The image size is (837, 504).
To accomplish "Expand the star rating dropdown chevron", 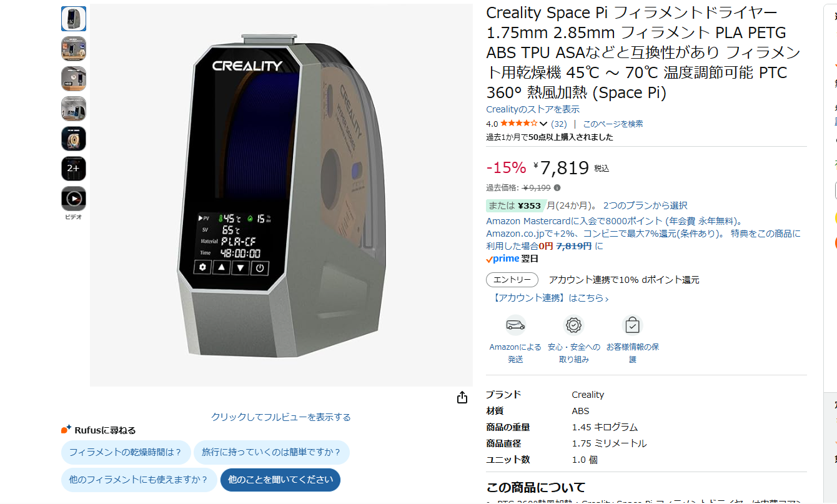I will tap(543, 124).
